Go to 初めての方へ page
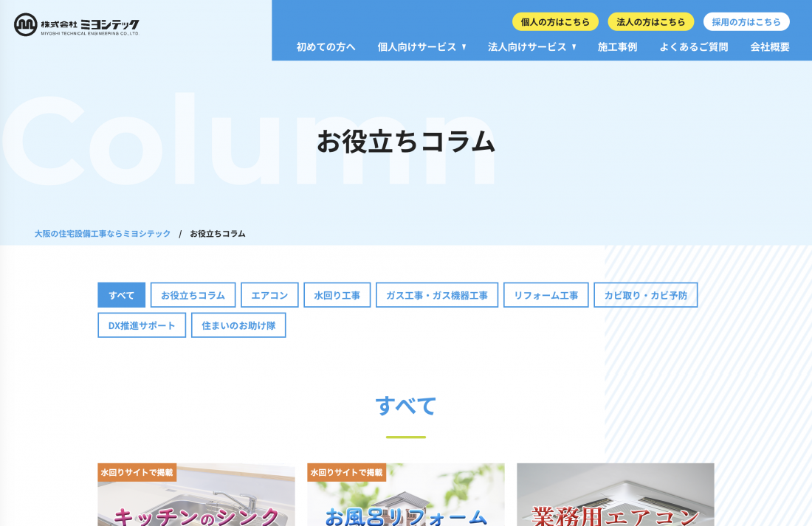The height and width of the screenshot is (526, 812). [326, 47]
